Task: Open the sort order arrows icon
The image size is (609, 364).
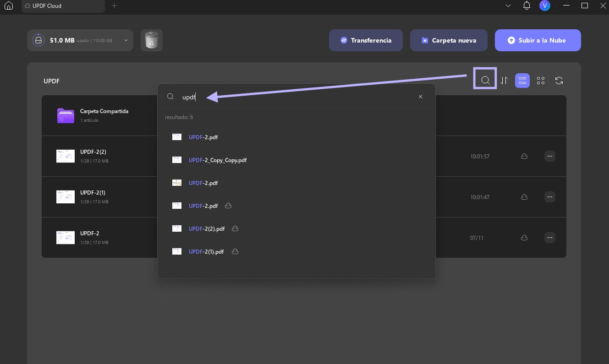Action: 504,81
